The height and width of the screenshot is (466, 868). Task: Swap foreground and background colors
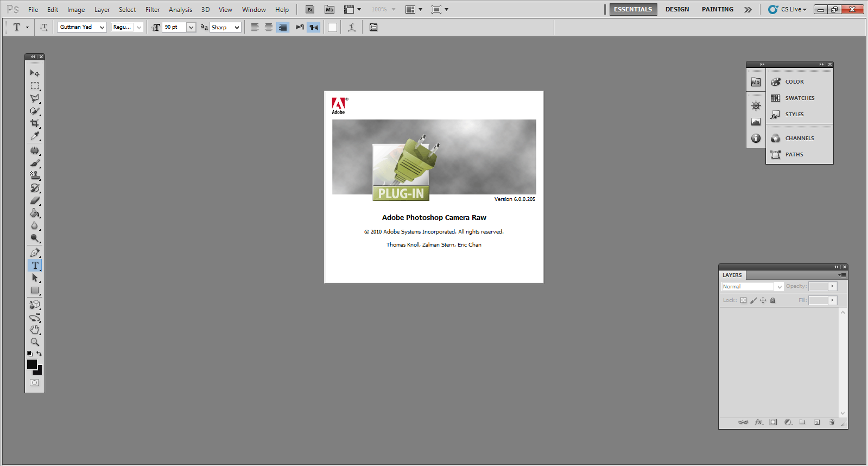tap(39, 354)
